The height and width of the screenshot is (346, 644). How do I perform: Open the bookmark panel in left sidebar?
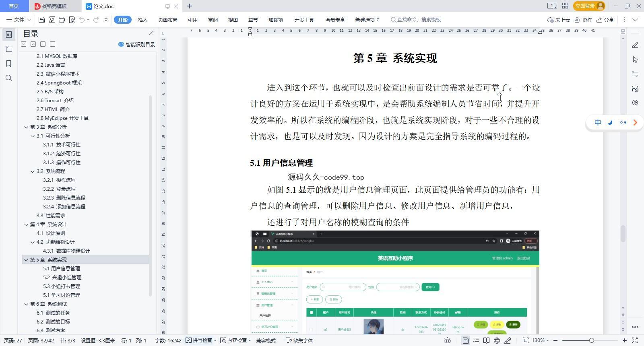(x=9, y=64)
